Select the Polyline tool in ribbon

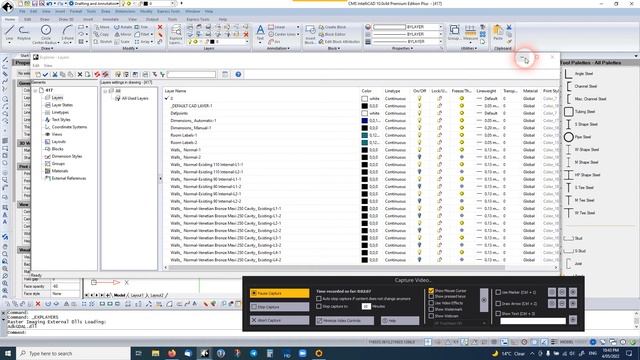point(24,33)
